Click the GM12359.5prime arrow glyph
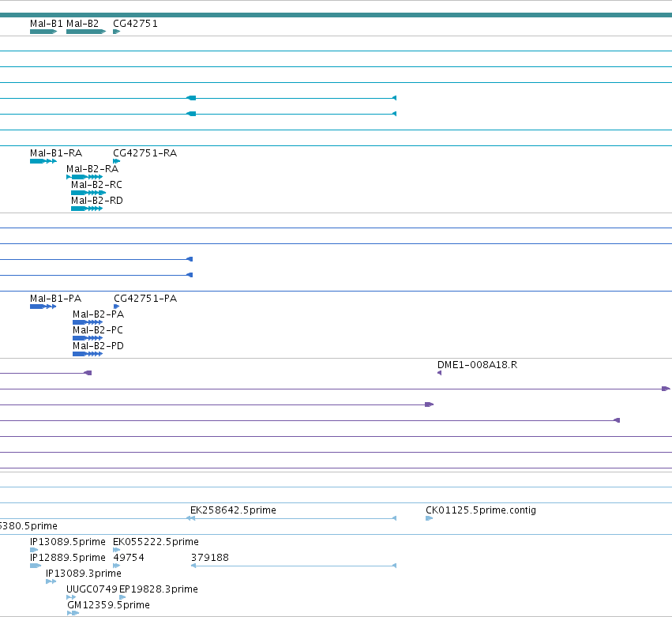Viewport: 672px width, 617px height. coord(73,614)
